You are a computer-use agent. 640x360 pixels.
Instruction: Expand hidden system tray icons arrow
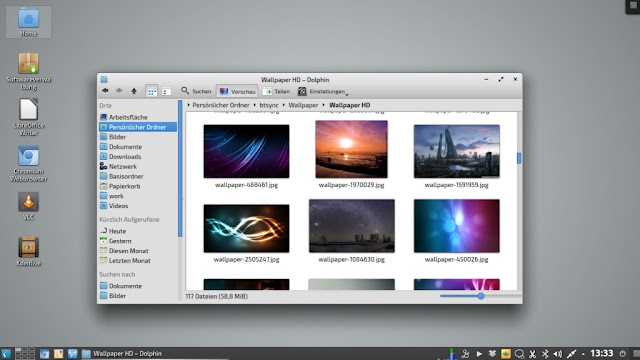coord(583,354)
